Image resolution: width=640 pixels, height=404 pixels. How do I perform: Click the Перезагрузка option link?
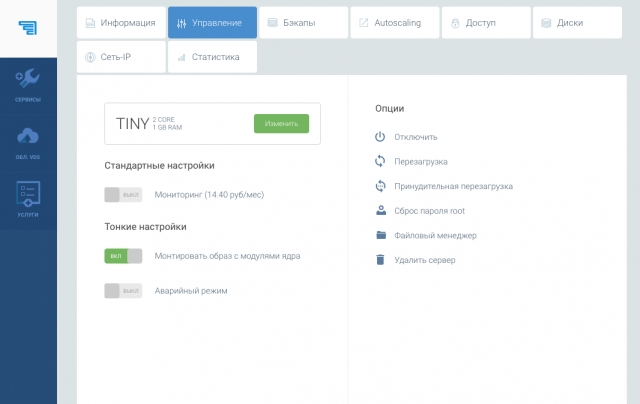421,162
